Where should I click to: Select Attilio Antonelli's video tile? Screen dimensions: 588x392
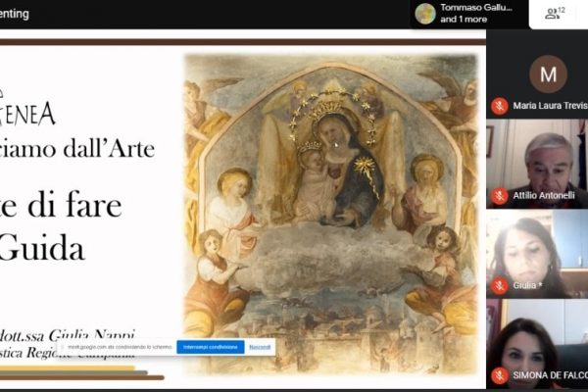[537, 164]
